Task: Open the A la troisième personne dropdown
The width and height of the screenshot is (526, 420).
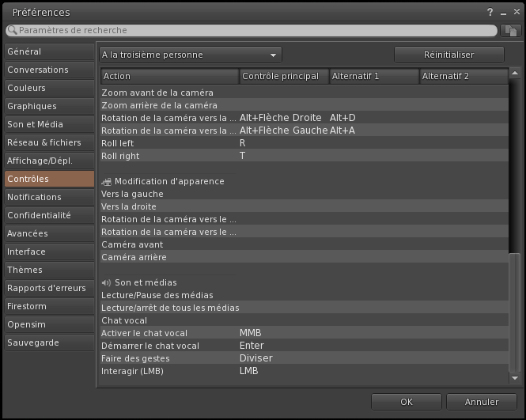Action: tap(191, 55)
